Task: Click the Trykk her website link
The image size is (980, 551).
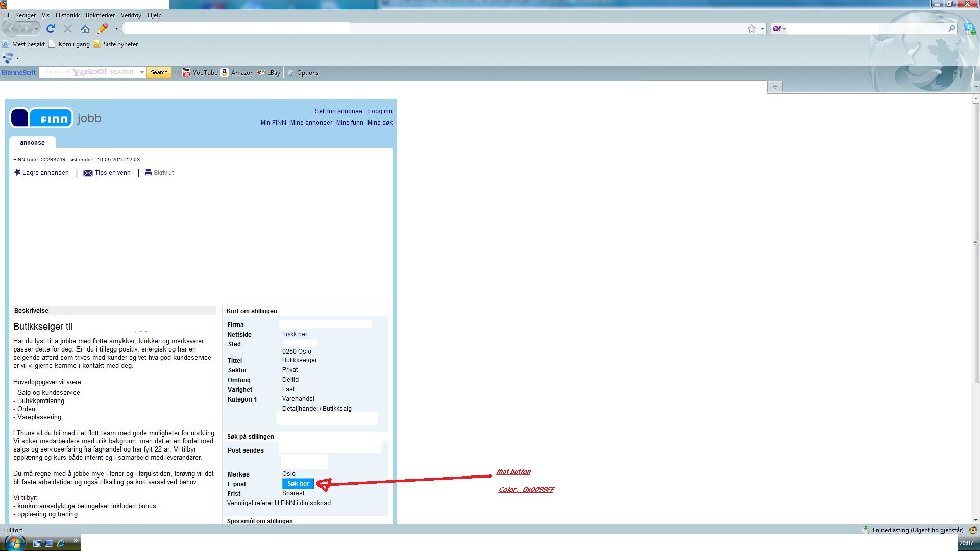Action: click(x=295, y=334)
